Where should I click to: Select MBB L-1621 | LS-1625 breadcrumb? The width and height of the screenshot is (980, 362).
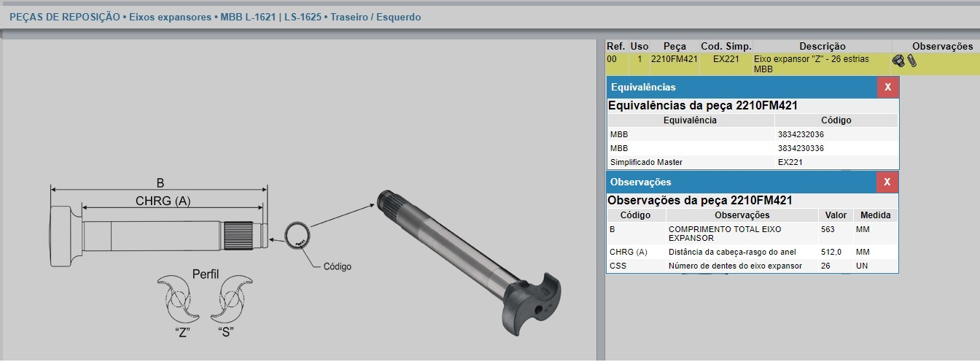click(271, 17)
